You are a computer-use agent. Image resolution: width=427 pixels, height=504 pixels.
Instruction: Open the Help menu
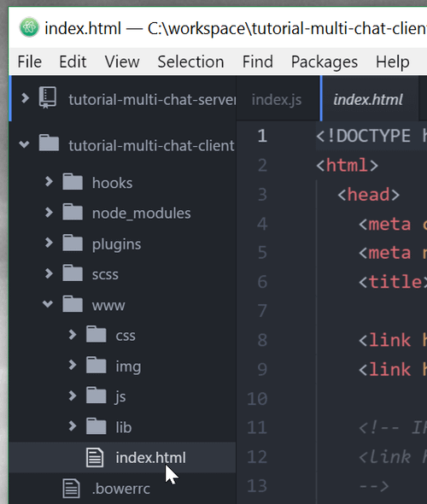click(393, 62)
